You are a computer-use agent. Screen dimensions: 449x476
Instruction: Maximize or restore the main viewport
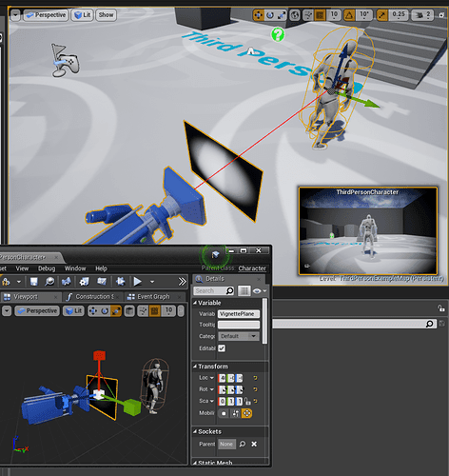pyautogui.click(x=441, y=15)
